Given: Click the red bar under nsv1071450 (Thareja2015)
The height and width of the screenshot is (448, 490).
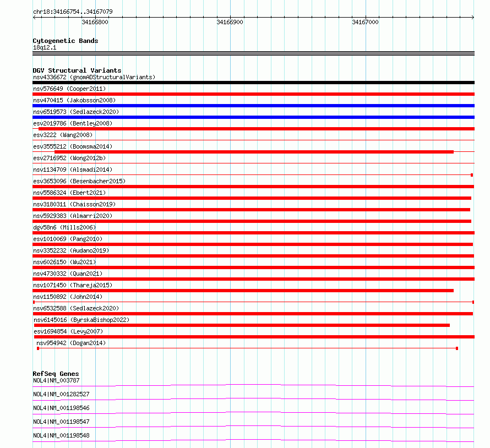Looking at the screenshot, I should tap(243, 291).
